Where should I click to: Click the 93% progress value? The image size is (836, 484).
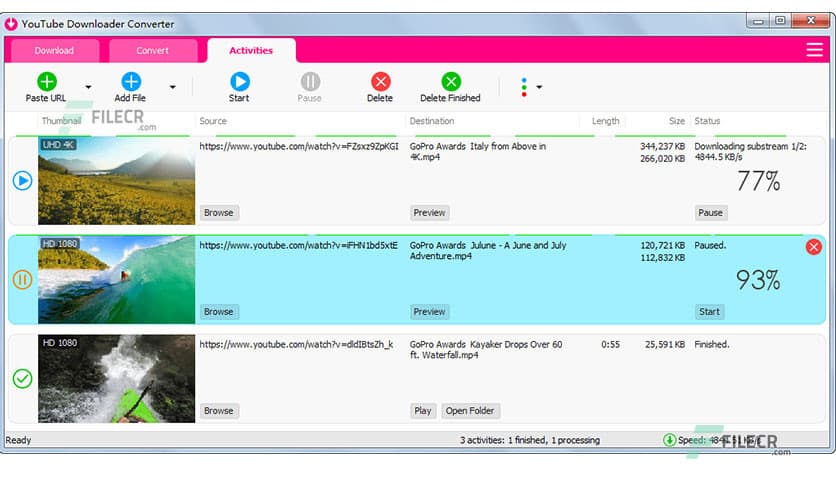758,280
